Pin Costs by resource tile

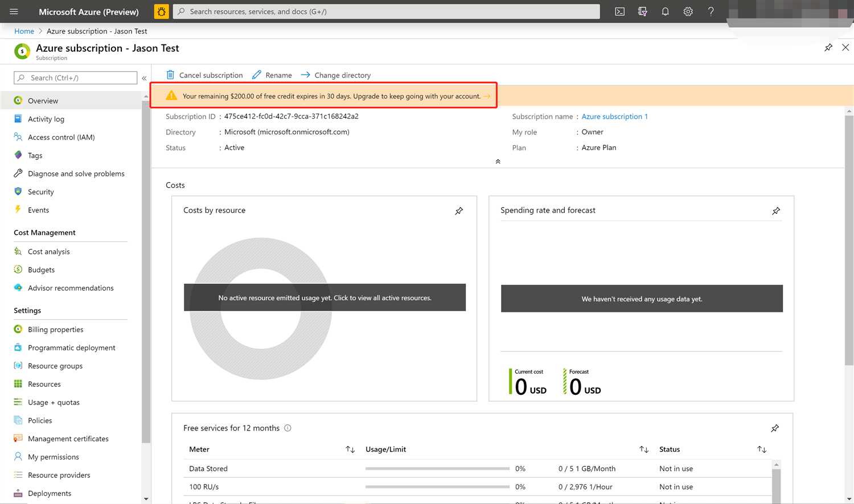[x=459, y=211]
